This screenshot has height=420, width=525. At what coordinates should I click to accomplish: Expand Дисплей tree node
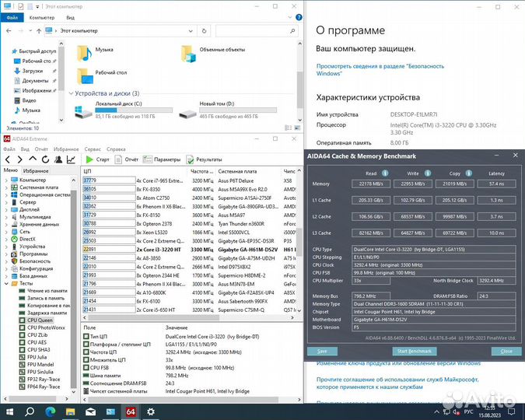tap(6, 210)
